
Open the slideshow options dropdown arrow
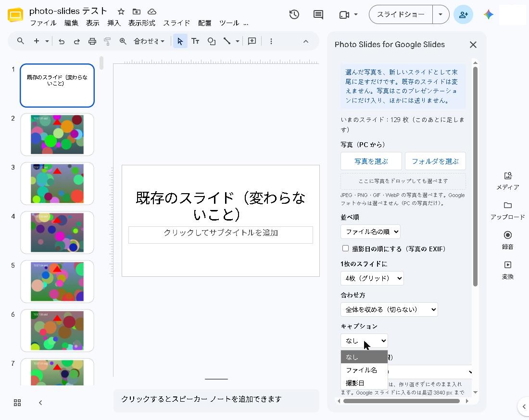click(x=441, y=14)
